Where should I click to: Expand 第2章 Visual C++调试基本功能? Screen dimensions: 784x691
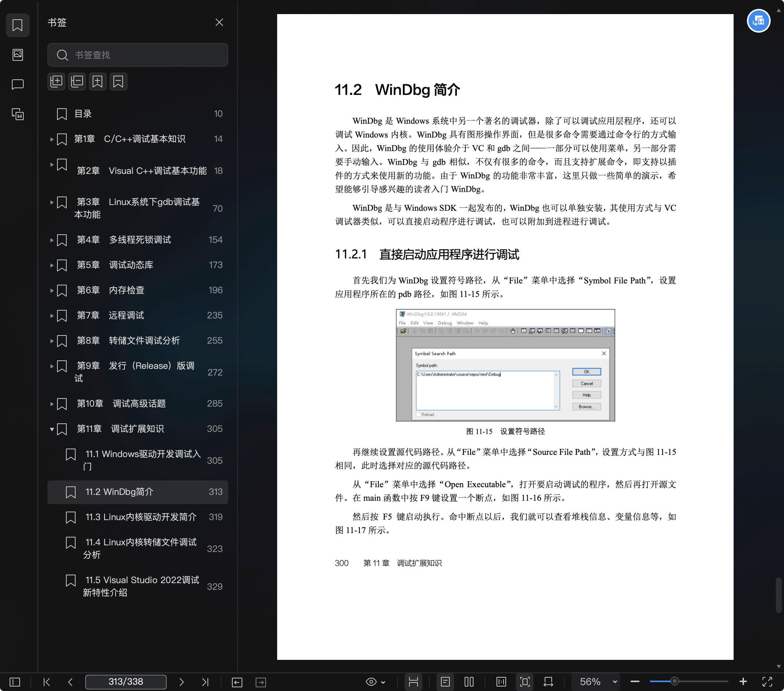click(x=52, y=165)
